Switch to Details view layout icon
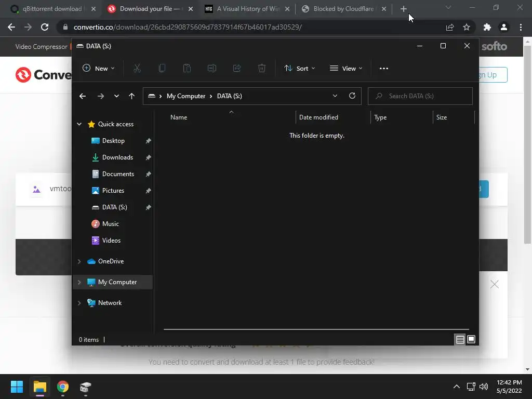This screenshot has height=399, width=532. (460, 339)
